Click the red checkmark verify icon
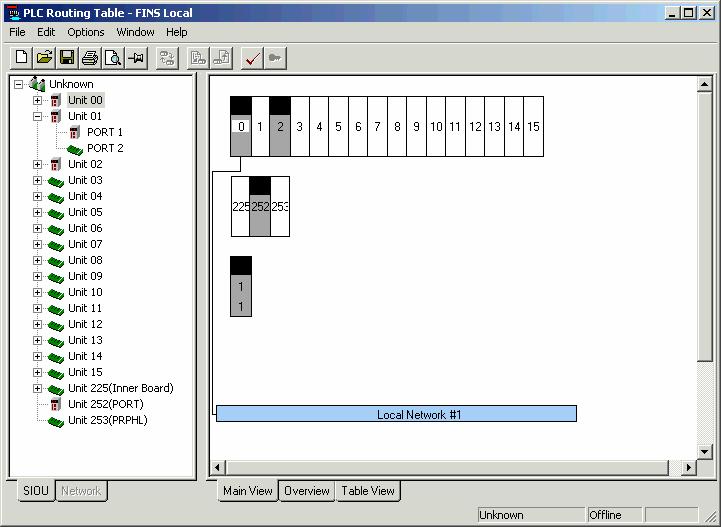Viewport: 721px width, 527px height. pos(252,58)
